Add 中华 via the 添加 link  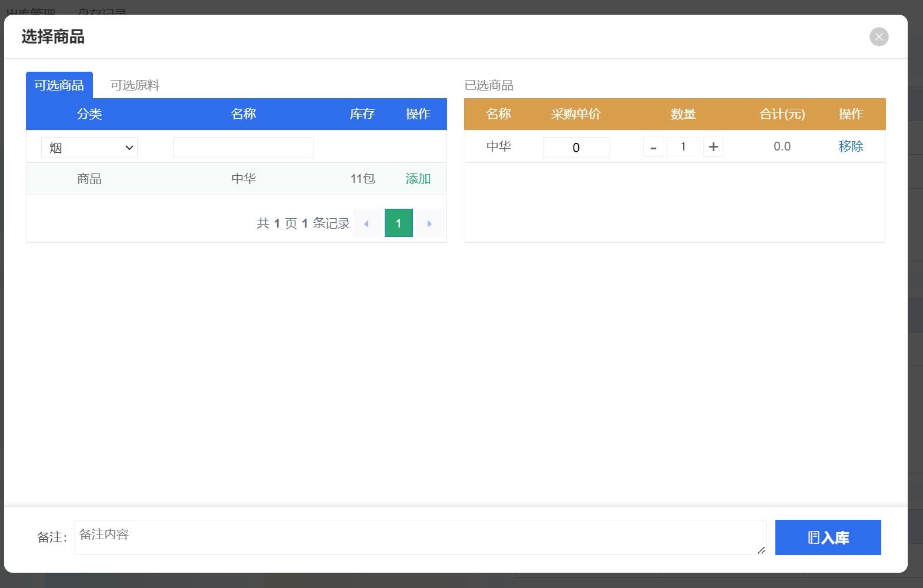click(418, 179)
